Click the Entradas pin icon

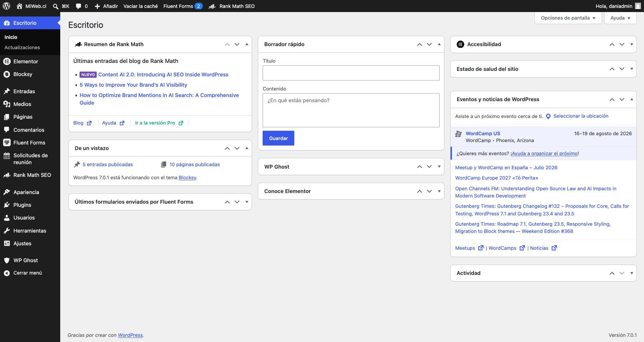(7, 91)
